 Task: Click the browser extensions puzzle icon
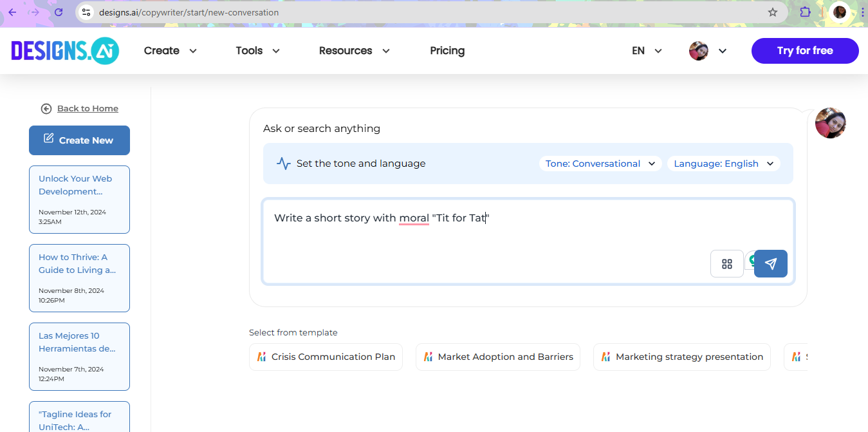click(x=805, y=12)
